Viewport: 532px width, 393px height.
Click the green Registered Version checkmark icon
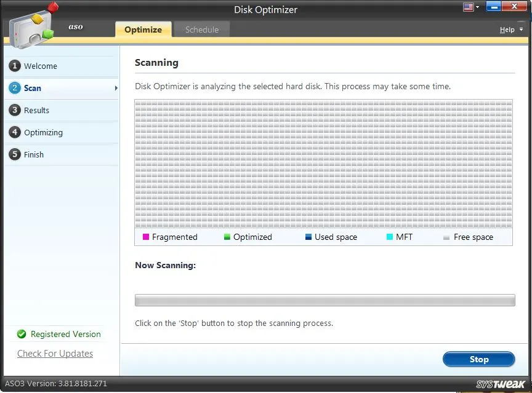point(22,334)
